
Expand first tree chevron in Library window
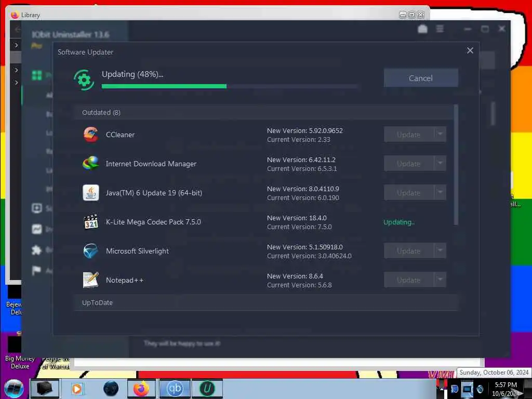click(16, 45)
